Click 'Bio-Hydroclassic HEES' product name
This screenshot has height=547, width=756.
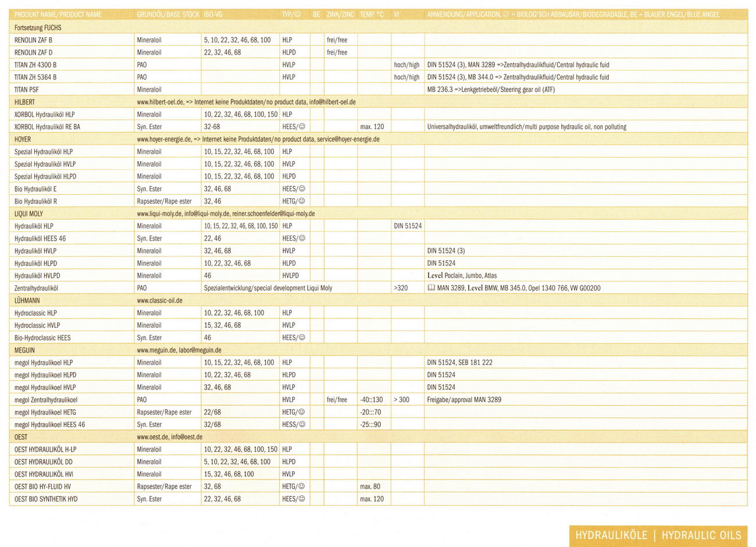pos(42,338)
